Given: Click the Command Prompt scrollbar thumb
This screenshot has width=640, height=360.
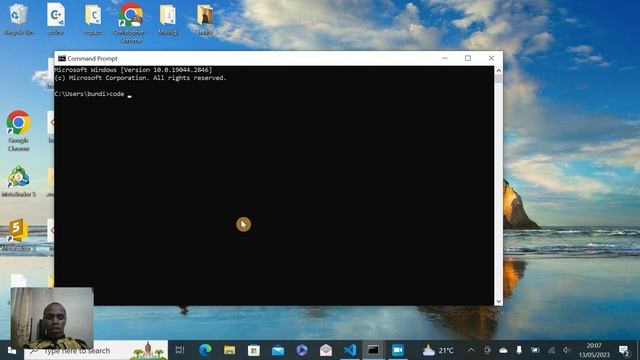Looking at the screenshot, I should 498,79.
